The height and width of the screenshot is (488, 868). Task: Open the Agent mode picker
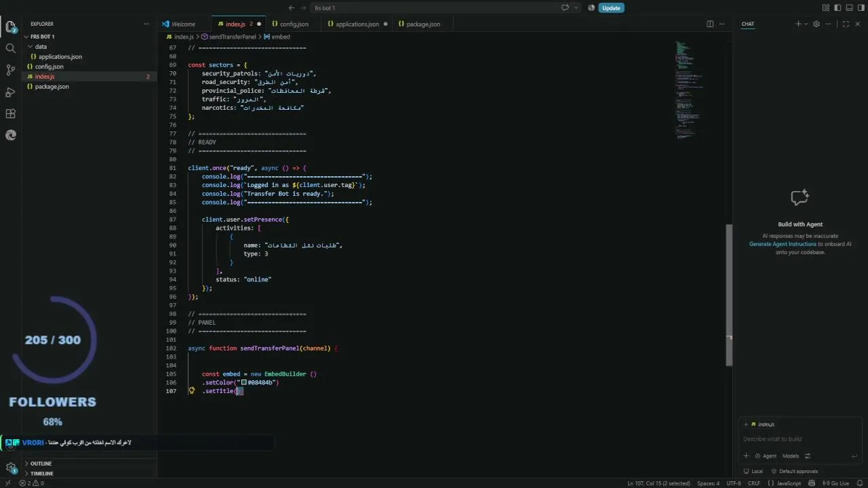(766, 456)
